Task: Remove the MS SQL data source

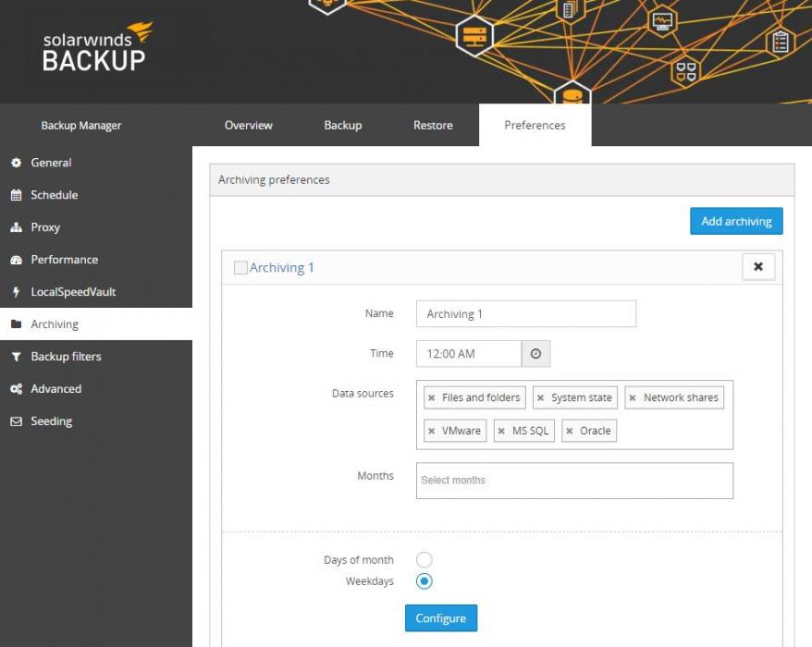Action: click(501, 431)
